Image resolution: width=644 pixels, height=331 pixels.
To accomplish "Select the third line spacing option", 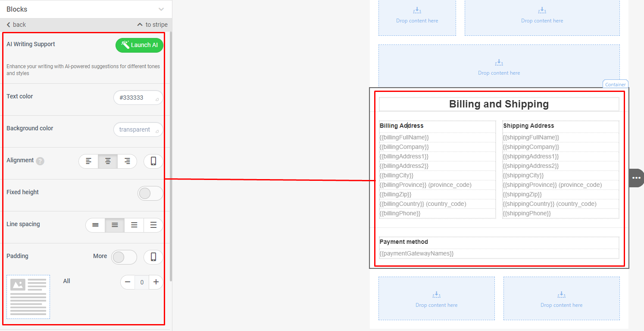I will pyautogui.click(x=134, y=225).
